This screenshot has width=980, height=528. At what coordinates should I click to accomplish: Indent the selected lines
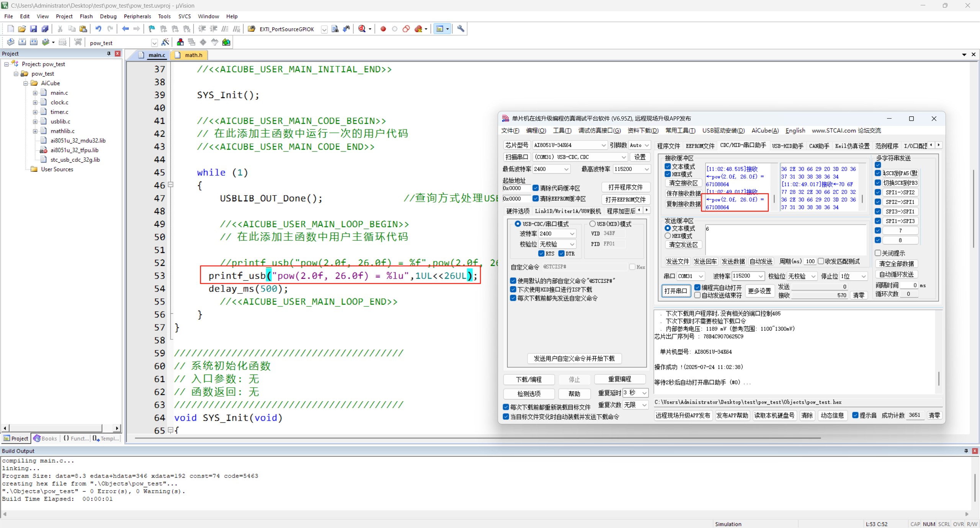point(202,29)
